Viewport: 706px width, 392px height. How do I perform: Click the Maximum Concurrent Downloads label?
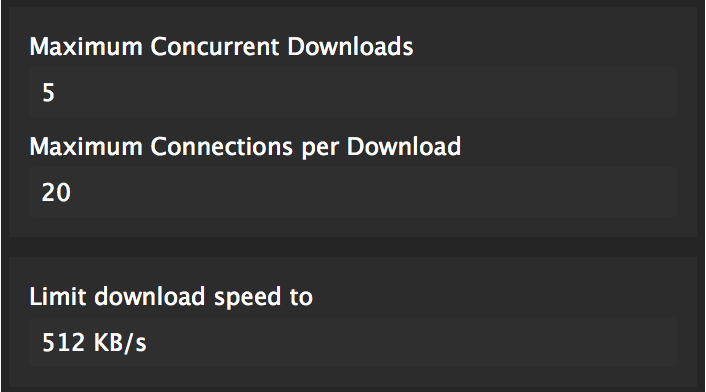[221, 46]
